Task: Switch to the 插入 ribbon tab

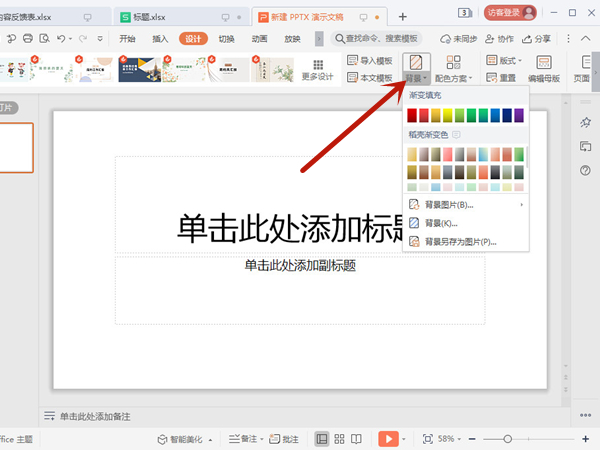Action: click(x=160, y=38)
